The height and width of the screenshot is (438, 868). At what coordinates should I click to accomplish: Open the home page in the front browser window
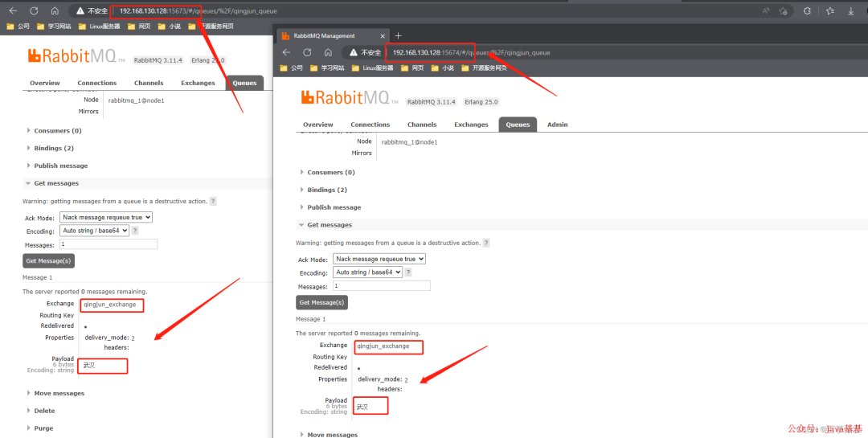(328, 52)
